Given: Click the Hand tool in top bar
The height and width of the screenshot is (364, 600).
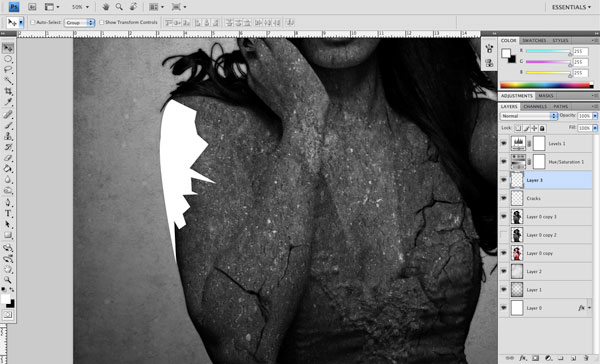Looking at the screenshot, I should 106,7.
